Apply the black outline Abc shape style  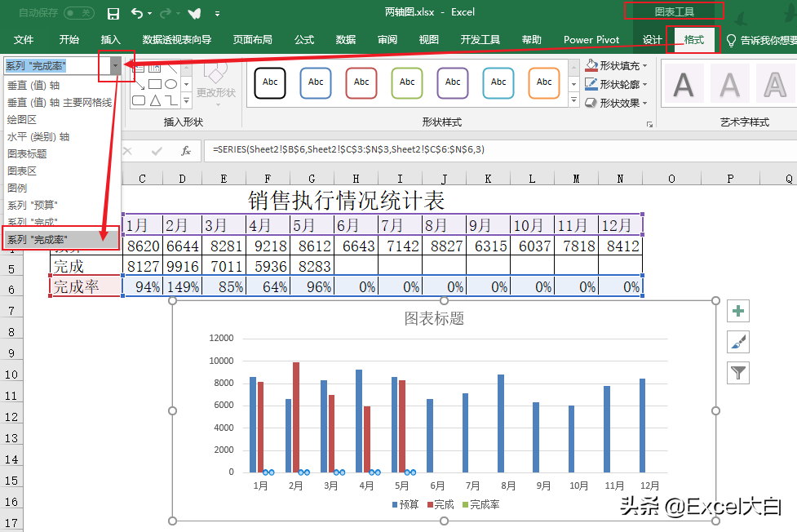270,83
